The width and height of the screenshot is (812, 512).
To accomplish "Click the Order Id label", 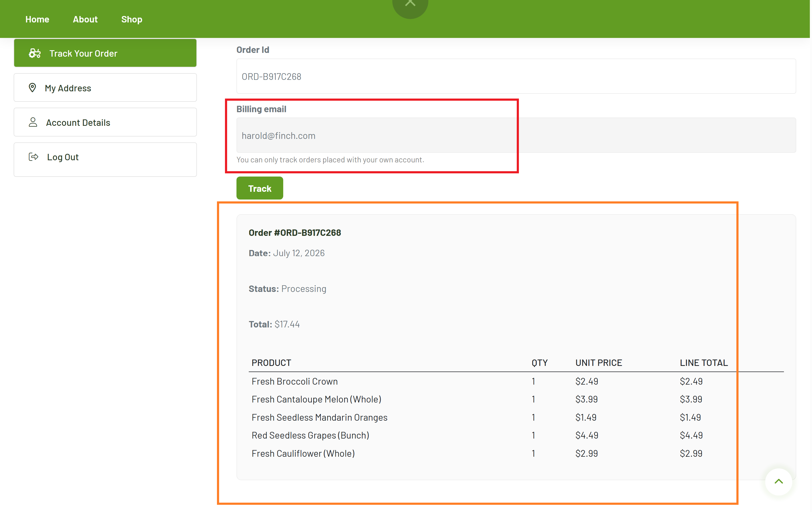I will coord(252,50).
